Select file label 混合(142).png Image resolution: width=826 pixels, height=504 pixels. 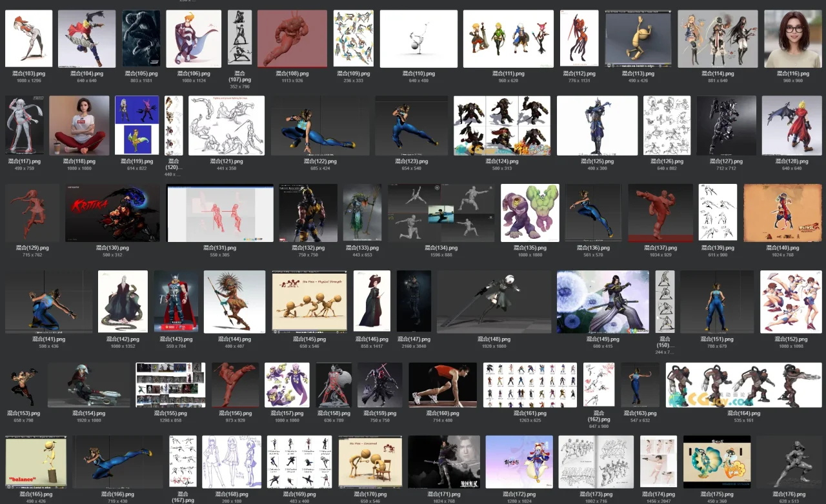click(123, 339)
